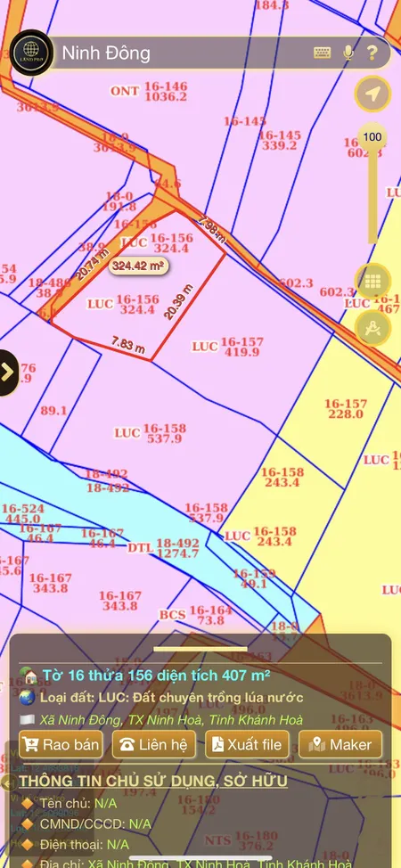Click the ONT land type label
Viewport: 401px width, 868px height.
coord(125,91)
